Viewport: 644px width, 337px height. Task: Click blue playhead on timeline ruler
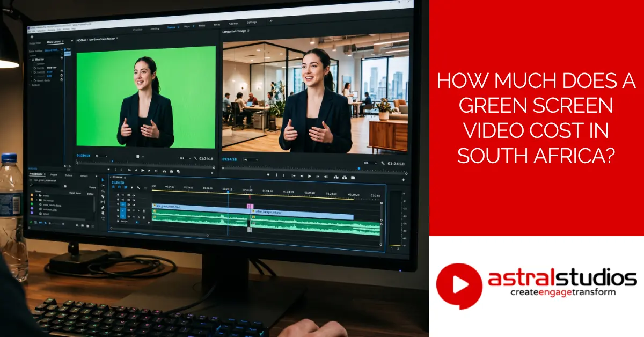tap(228, 192)
